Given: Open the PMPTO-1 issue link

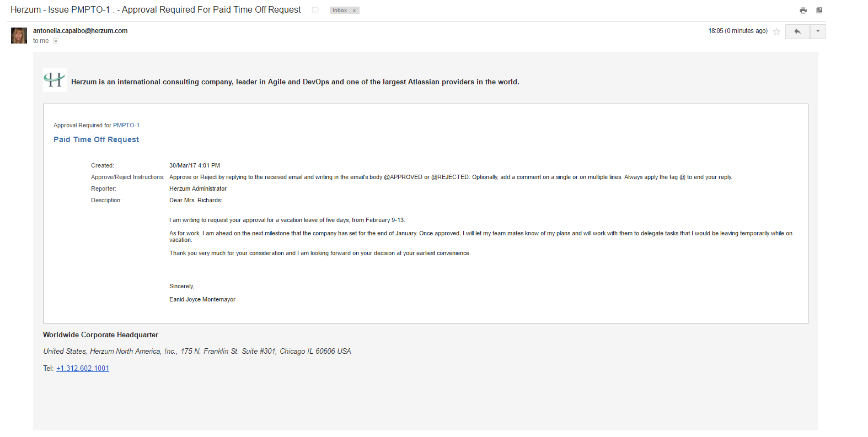Looking at the screenshot, I should (x=126, y=125).
